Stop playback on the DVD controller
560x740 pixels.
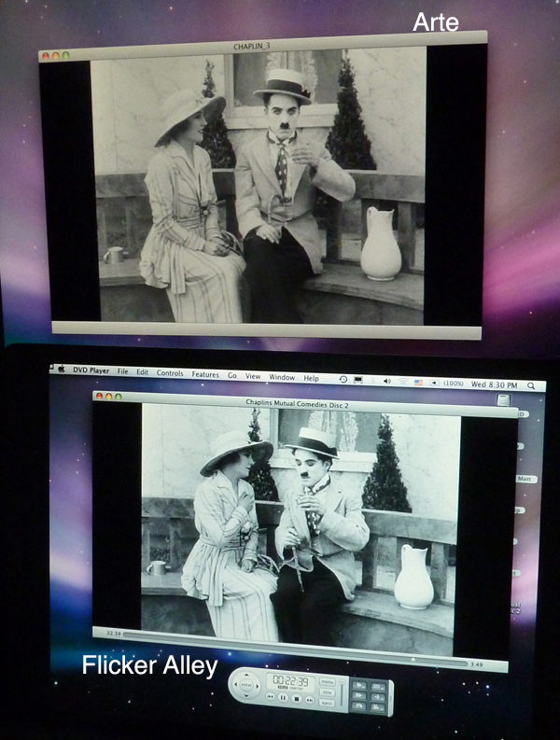tap(297, 699)
